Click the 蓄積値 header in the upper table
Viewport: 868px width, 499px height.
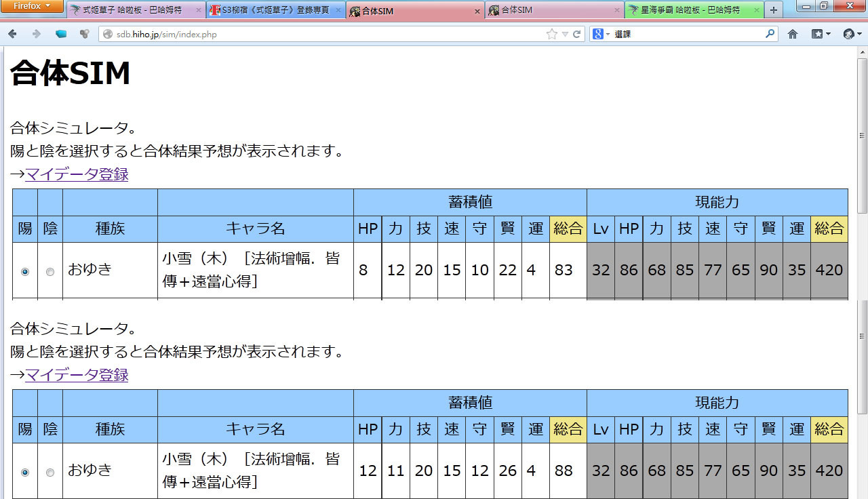pos(470,202)
